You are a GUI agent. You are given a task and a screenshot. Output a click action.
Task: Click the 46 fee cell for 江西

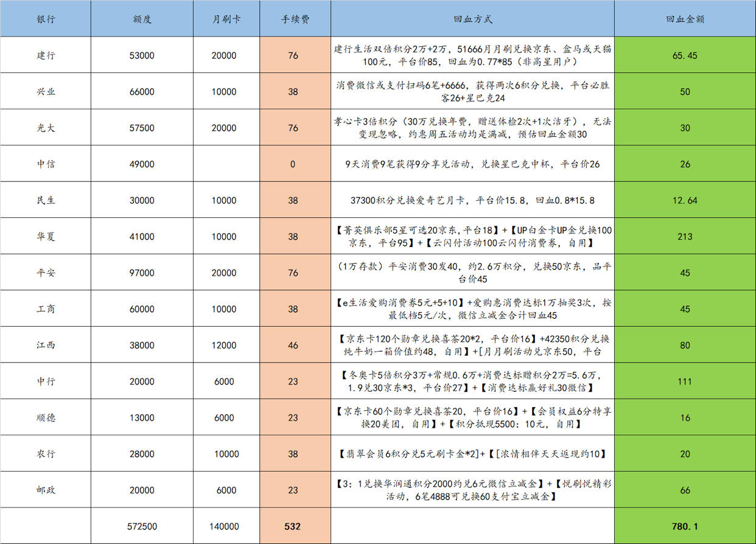[295, 345]
